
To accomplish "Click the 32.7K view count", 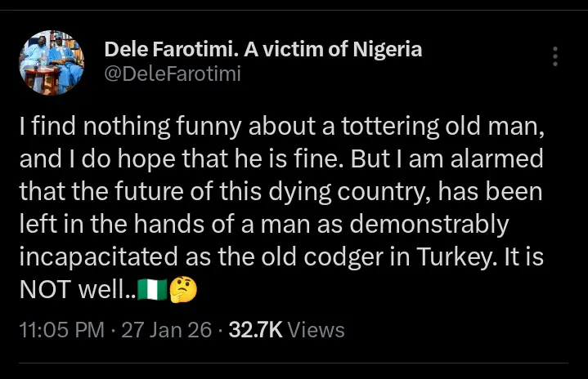I will pos(255,330).
